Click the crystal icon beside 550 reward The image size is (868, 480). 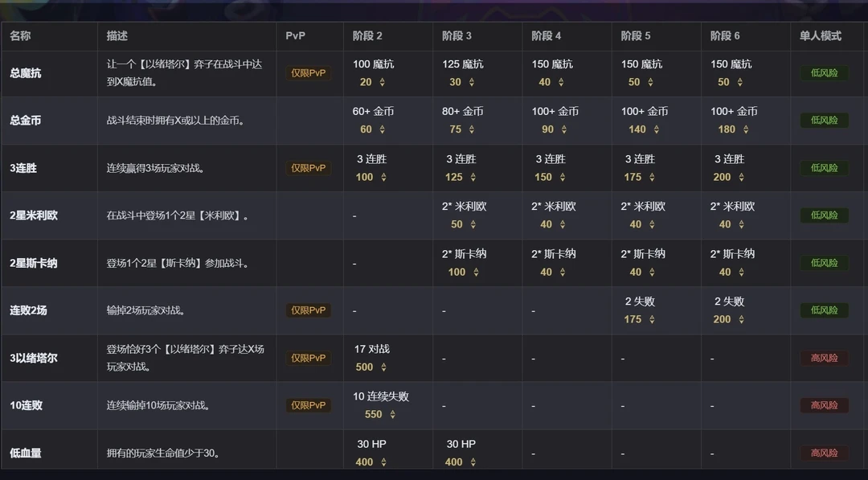391,415
